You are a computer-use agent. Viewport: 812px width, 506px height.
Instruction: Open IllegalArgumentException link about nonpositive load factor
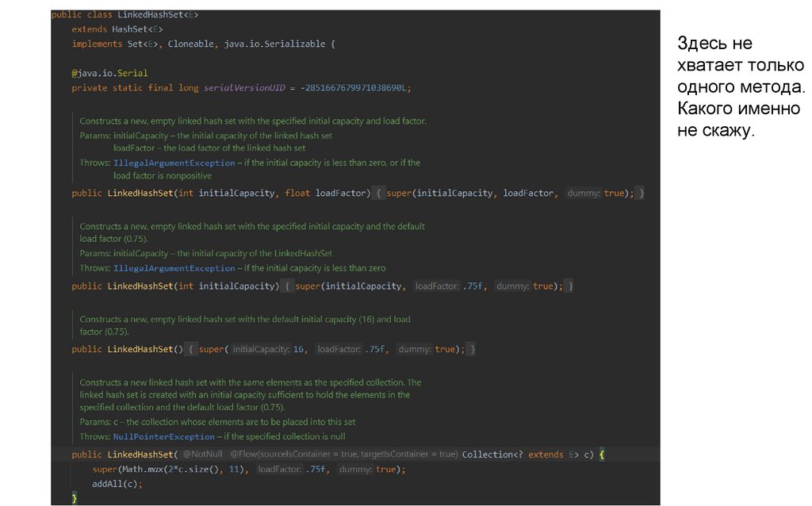point(174,163)
